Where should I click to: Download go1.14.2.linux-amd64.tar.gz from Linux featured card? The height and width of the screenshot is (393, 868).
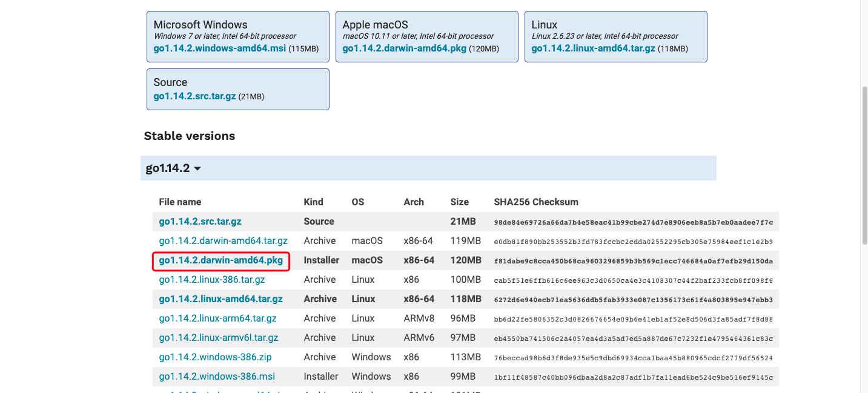click(x=593, y=48)
